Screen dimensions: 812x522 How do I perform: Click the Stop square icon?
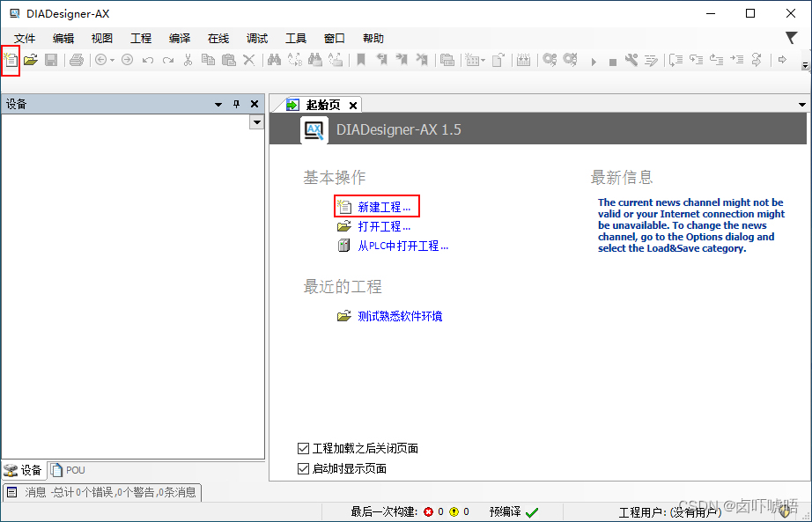pyautogui.click(x=613, y=62)
